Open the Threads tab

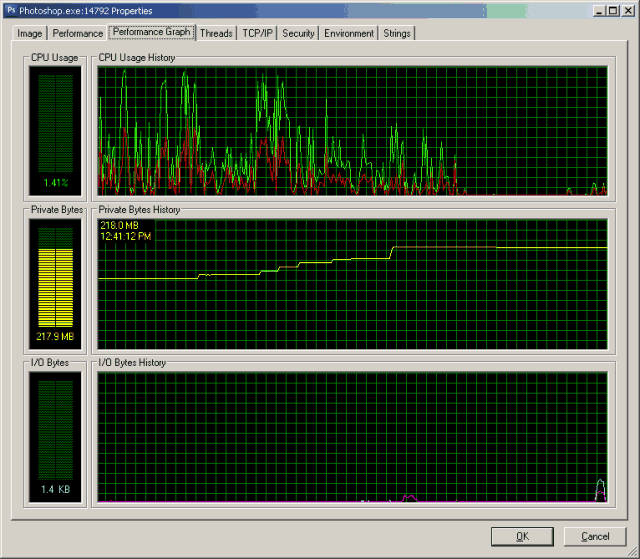point(216,33)
